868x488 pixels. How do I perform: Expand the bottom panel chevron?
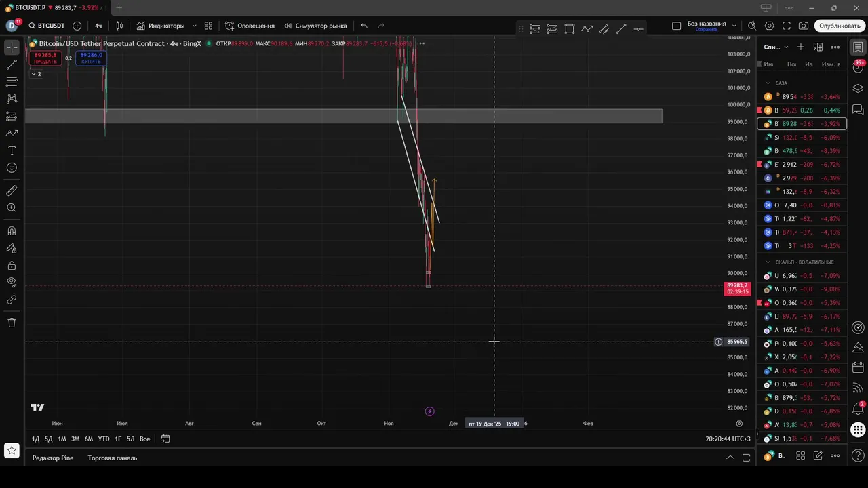730,457
